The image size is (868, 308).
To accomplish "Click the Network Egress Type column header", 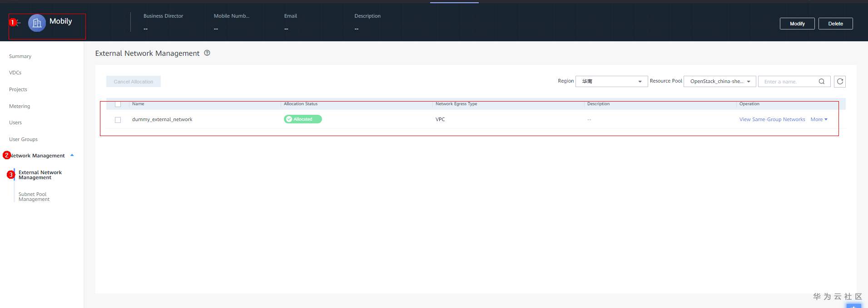I will [x=456, y=104].
